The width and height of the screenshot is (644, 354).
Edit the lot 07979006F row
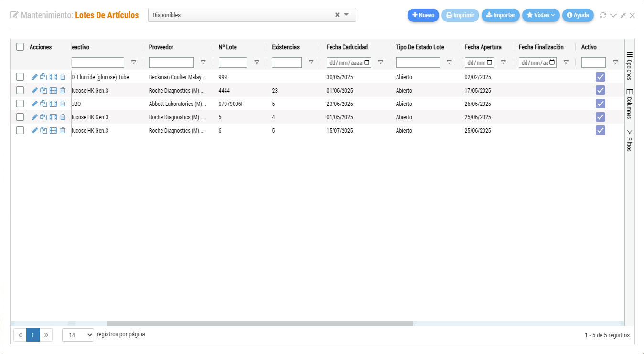tap(34, 104)
